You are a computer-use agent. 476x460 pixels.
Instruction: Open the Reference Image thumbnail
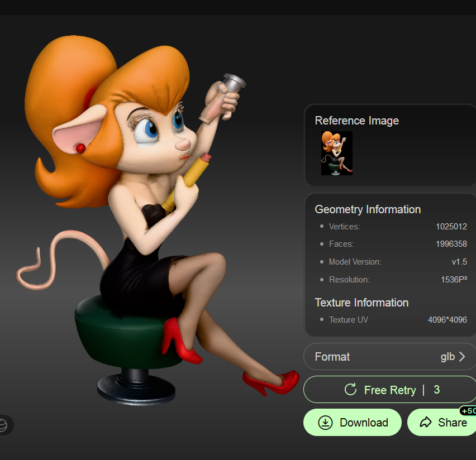pyautogui.click(x=337, y=153)
